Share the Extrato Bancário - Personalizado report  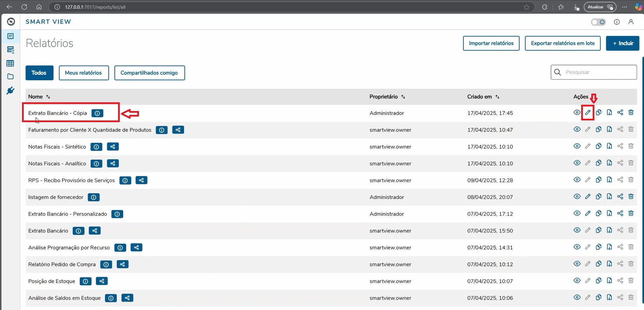coord(620,213)
